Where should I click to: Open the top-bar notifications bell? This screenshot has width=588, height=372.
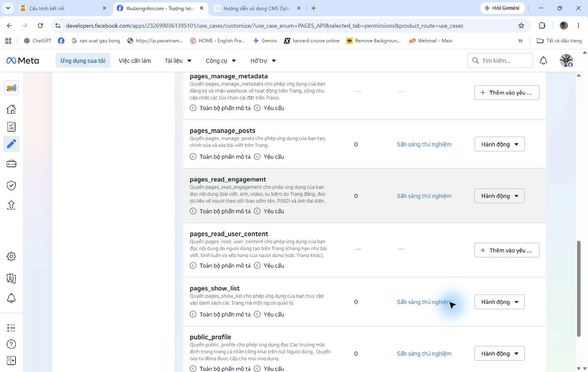coord(543,61)
